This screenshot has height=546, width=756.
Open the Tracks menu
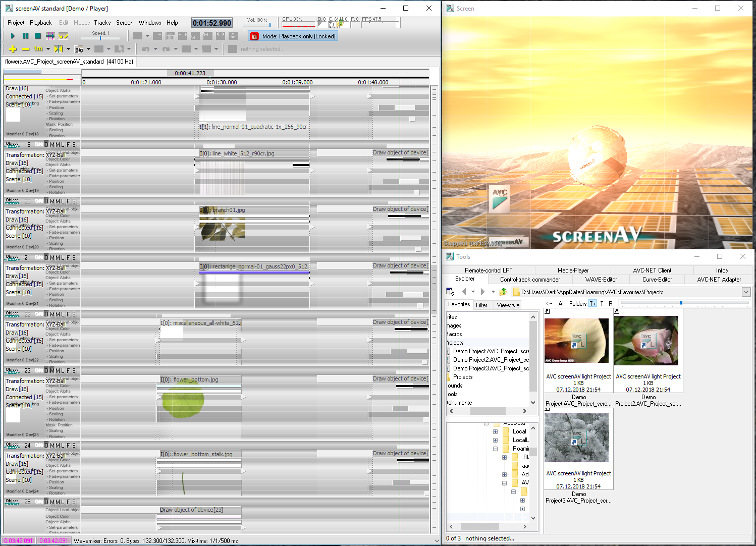[x=102, y=23]
